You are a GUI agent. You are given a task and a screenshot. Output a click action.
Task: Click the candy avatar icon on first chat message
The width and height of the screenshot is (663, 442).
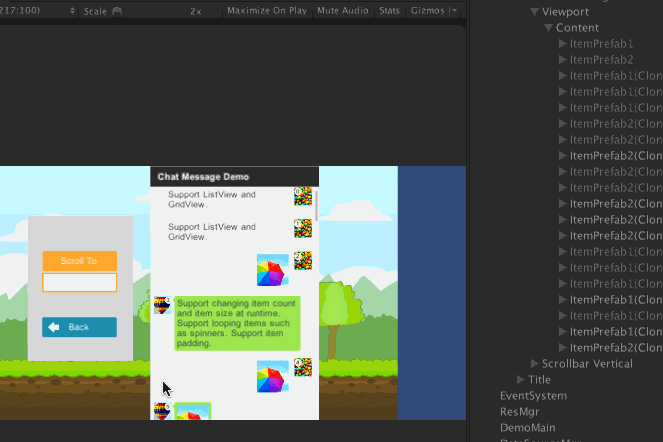[302, 196]
